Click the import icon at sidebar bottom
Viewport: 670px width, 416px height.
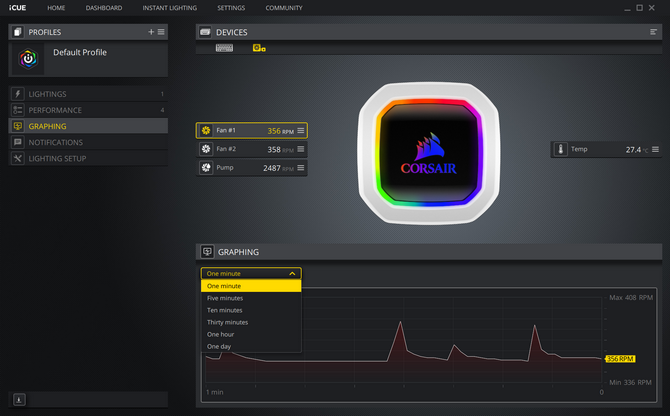click(19, 400)
